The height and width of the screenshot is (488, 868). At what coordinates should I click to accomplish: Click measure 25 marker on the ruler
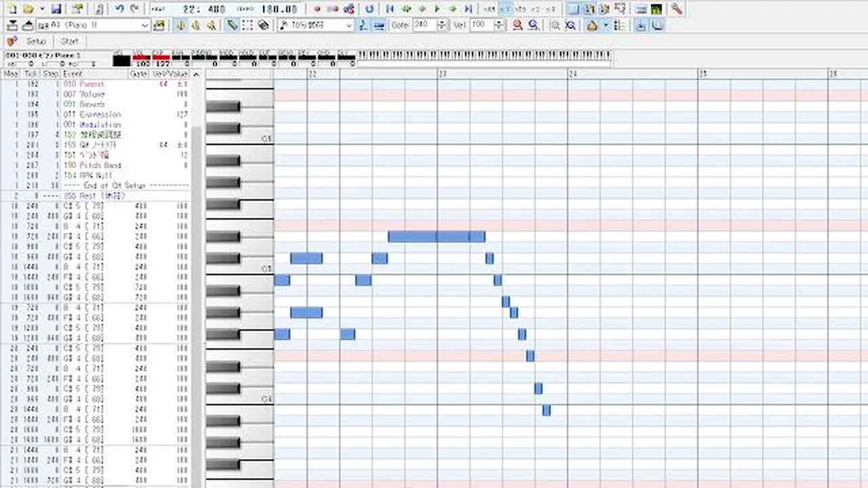pyautogui.click(x=703, y=74)
